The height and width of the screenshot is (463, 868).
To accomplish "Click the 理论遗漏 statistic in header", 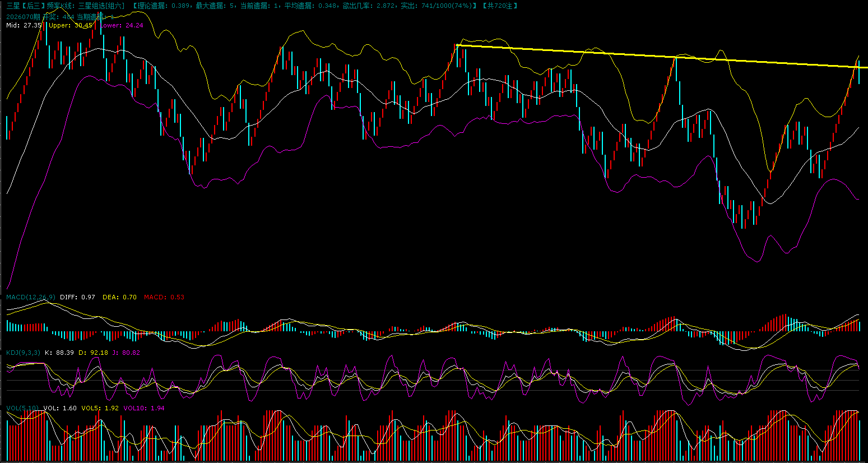I will pyautogui.click(x=164, y=6).
